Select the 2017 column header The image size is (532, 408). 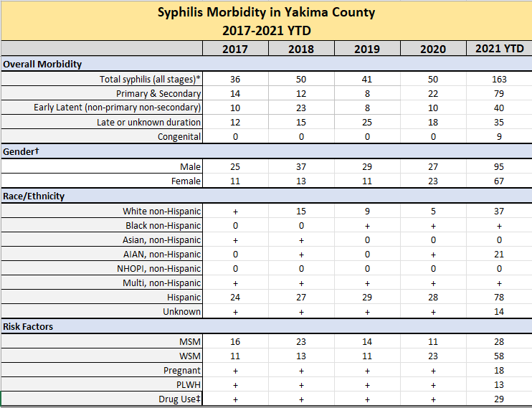point(234,49)
